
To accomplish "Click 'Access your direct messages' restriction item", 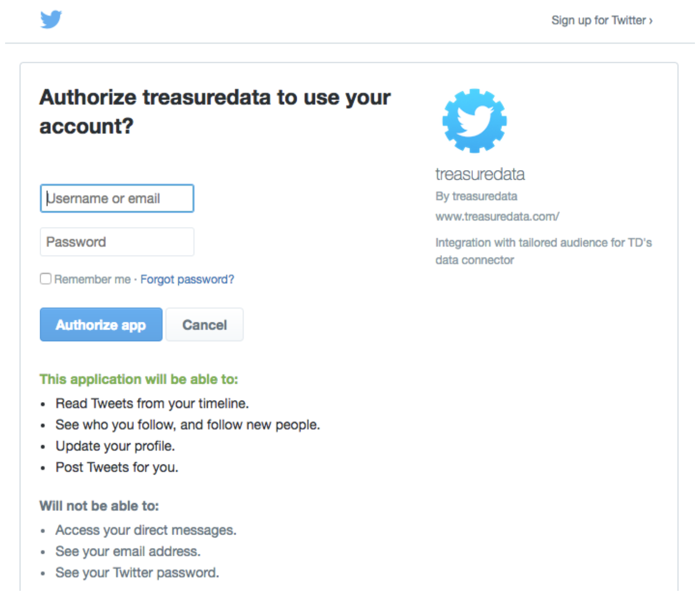I will (146, 530).
